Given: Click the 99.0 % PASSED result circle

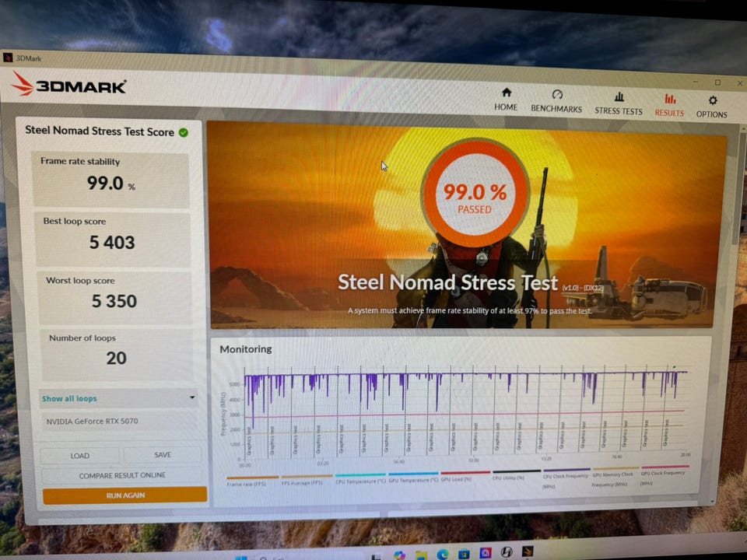Looking at the screenshot, I should [x=475, y=193].
